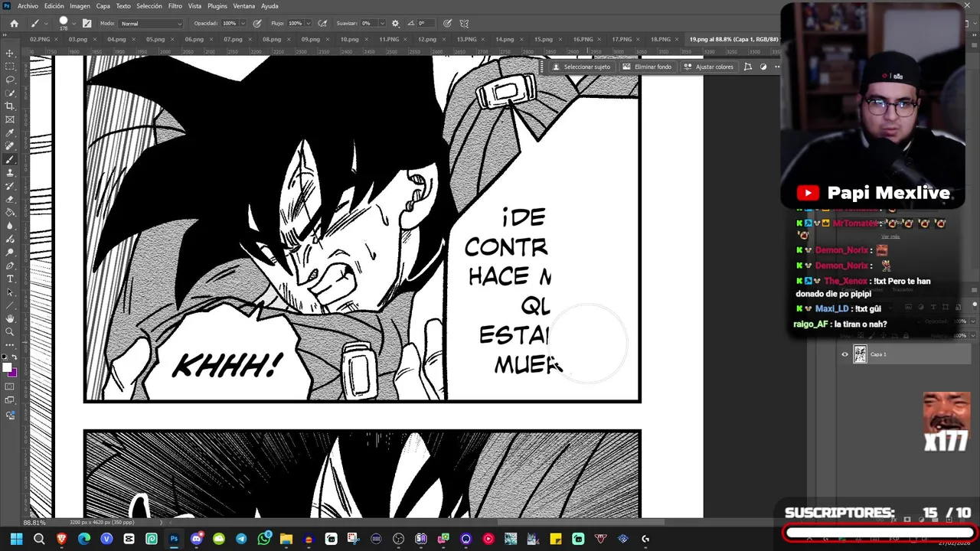Screen dimensions: 980x551
Task: Switch to the 18.PNG document tab
Action: pos(660,39)
